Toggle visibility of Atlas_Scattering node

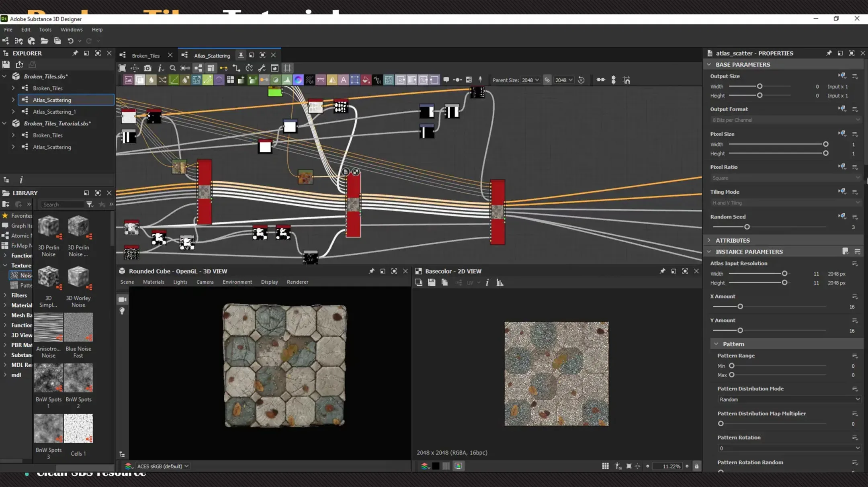pyautogui.click(x=13, y=100)
